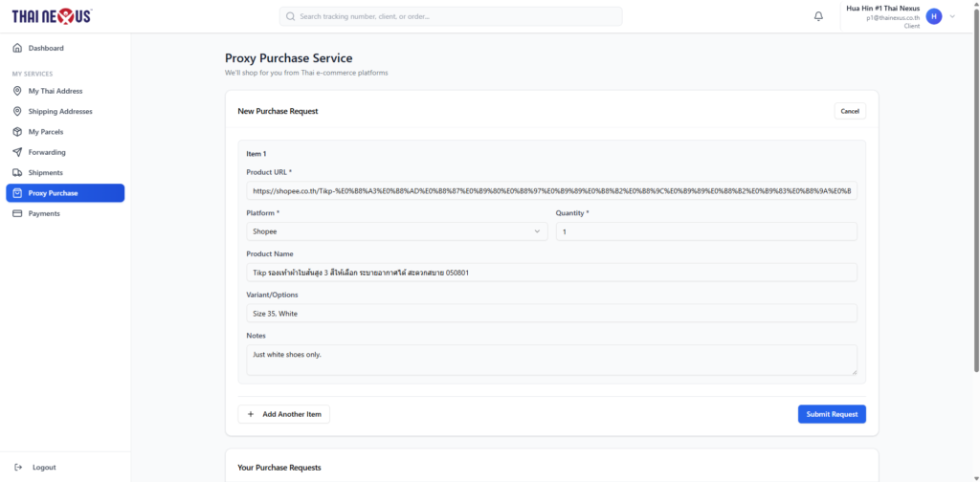980x482 pixels.
Task: Click the My Thai Address pin icon
Action: tap(17, 91)
